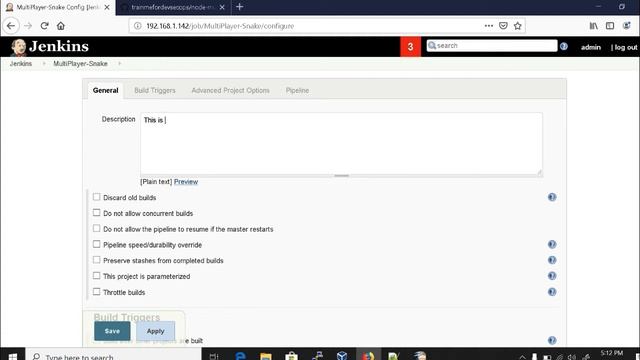Click the Pocket save icon
The image size is (640, 360).
tap(503, 26)
